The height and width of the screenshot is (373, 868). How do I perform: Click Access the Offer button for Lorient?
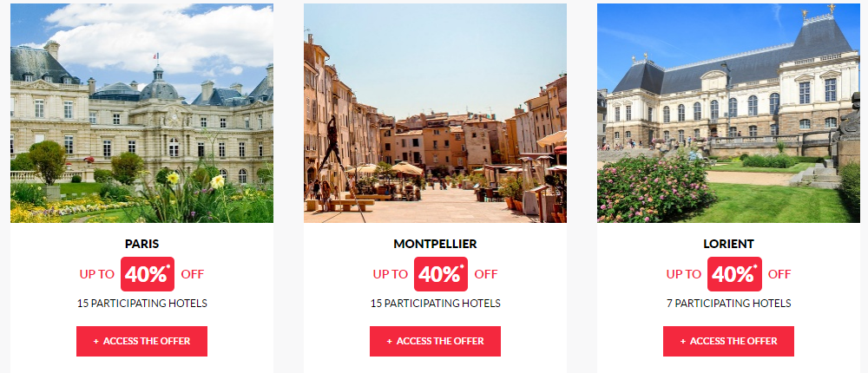pos(728,341)
